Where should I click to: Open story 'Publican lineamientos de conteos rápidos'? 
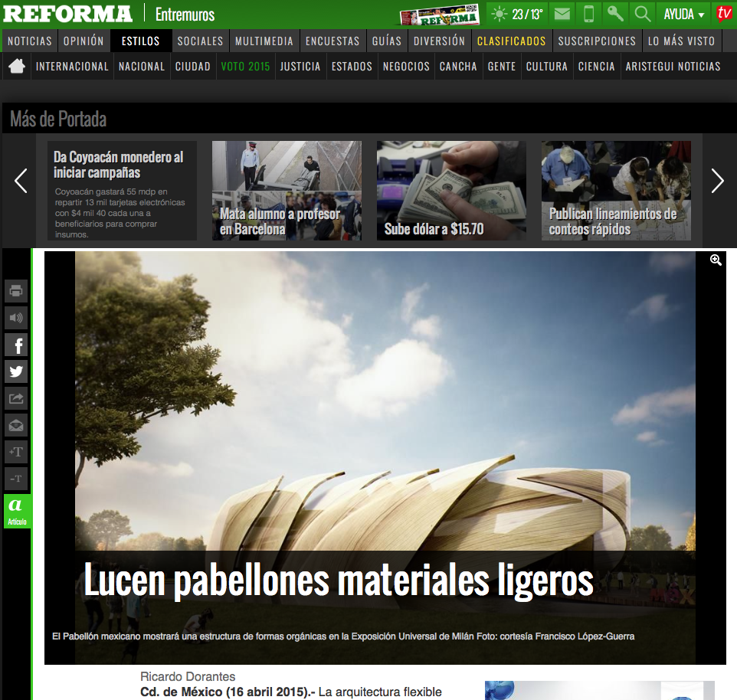click(x=616, y=191)
